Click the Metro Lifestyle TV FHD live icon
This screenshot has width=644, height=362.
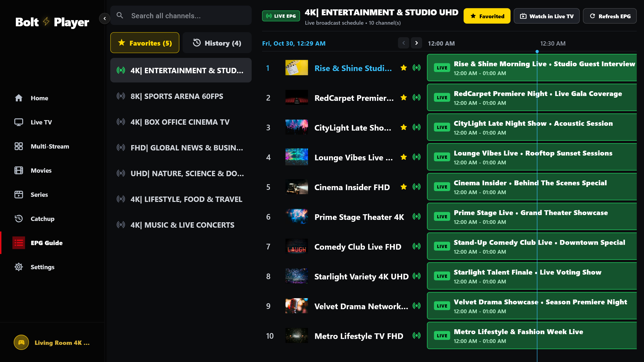(x=416, y=335)
